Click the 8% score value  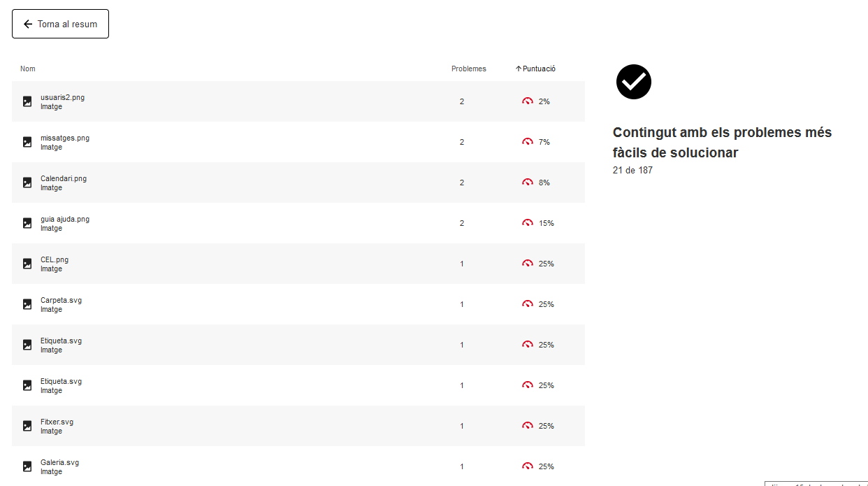coord(544,183)
